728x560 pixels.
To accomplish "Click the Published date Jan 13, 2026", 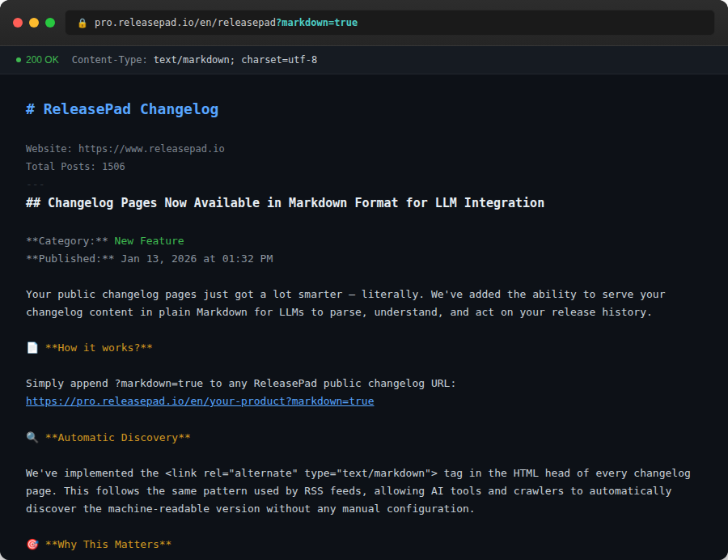I will pyautogui.click(x=197, y=259).
